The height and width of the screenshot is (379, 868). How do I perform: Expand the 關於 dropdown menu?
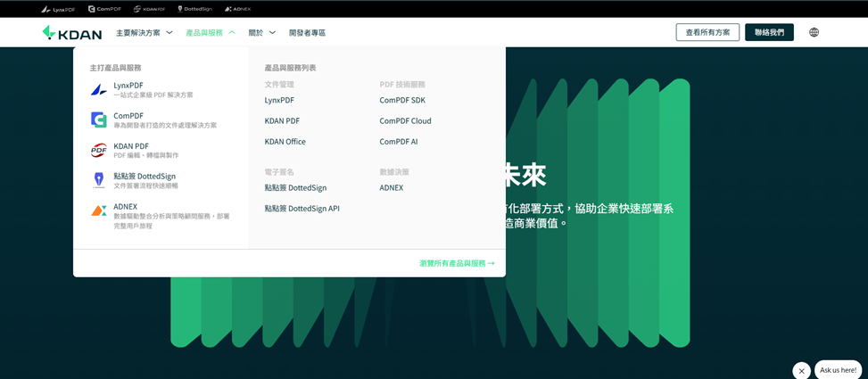coord(261,33)
